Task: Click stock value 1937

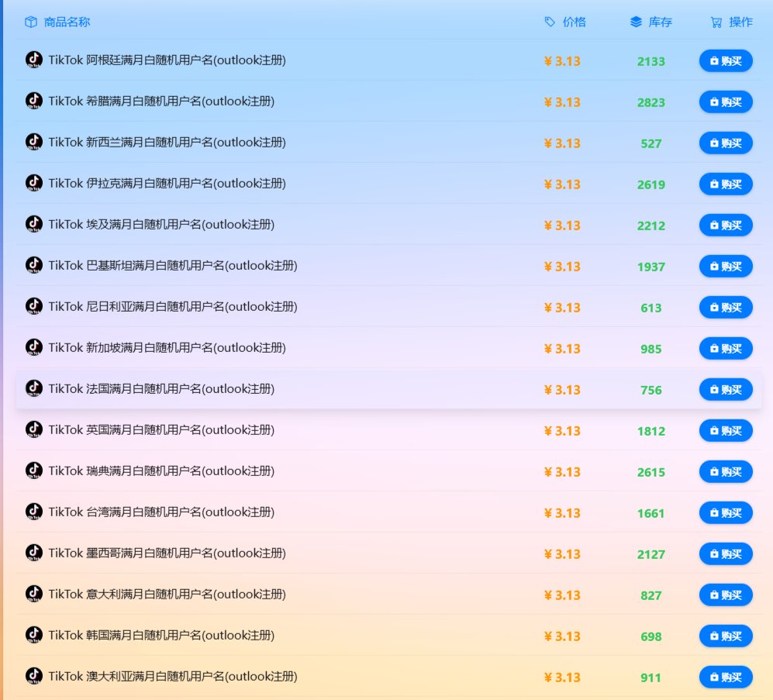Action: point(650,267)
